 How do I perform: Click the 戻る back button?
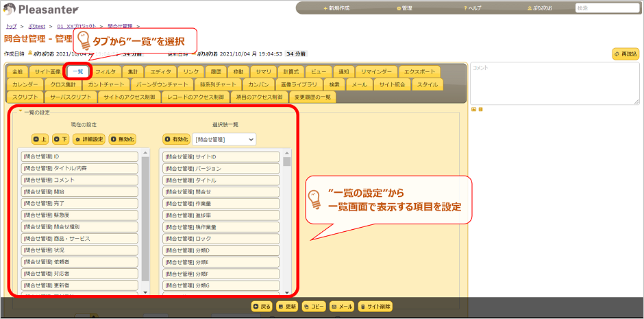[x=262, y=306]
